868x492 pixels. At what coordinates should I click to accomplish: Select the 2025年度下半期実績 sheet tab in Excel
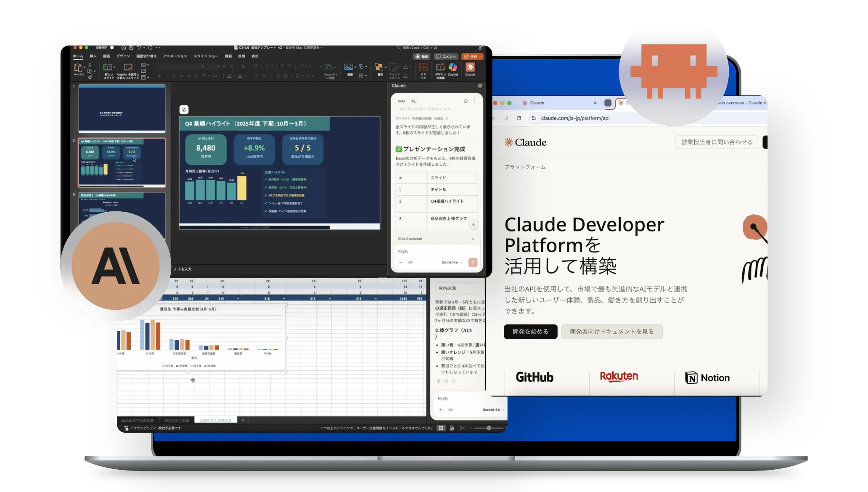click(137, 420)
